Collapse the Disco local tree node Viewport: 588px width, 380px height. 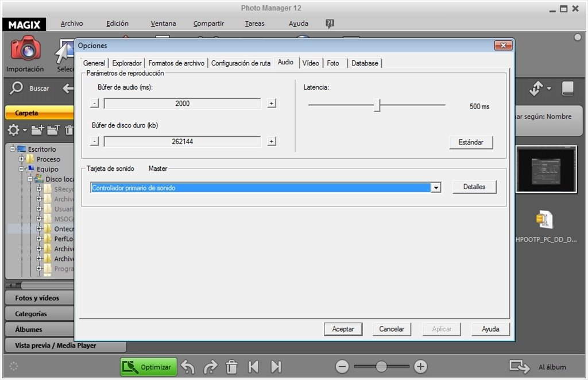point(30,179)
